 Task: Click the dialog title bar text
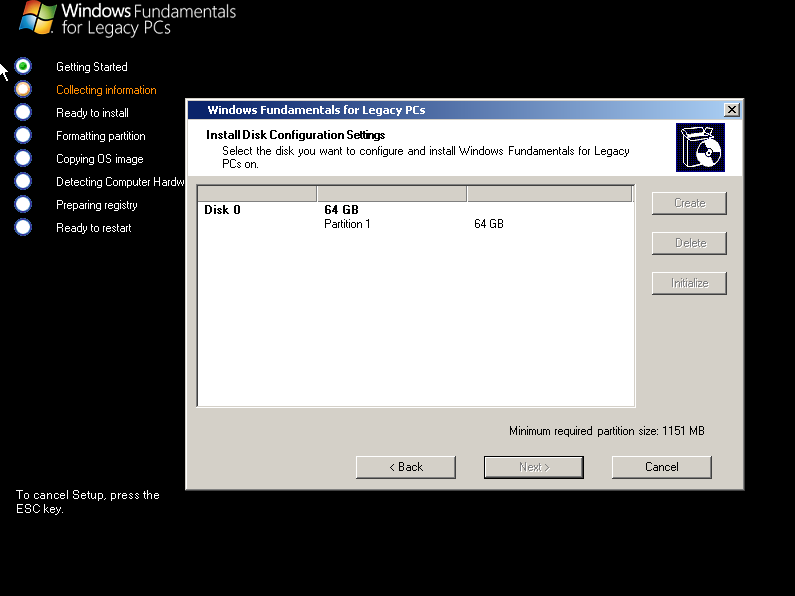(x=316, y=110)
